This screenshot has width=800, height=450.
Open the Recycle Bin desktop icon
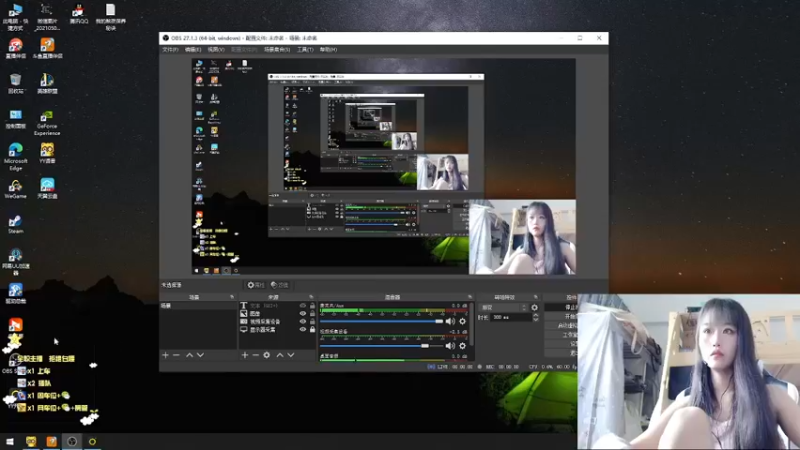coord(15,84)
